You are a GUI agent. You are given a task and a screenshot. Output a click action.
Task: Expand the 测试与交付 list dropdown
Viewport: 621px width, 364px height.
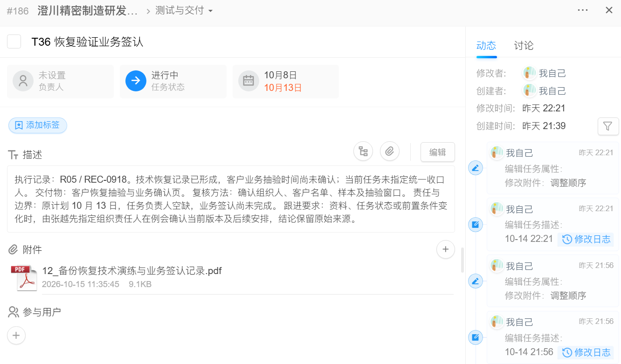click(x=184, y=11)
